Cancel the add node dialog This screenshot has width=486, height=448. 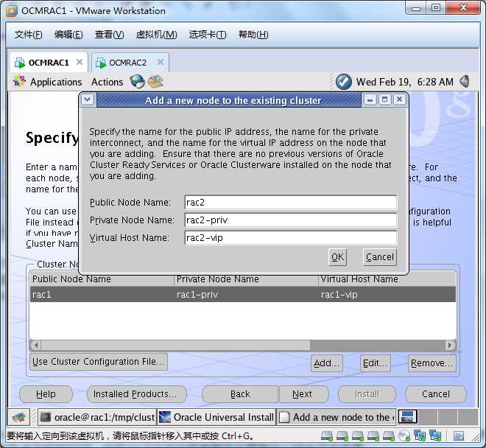tap(380, 257)
